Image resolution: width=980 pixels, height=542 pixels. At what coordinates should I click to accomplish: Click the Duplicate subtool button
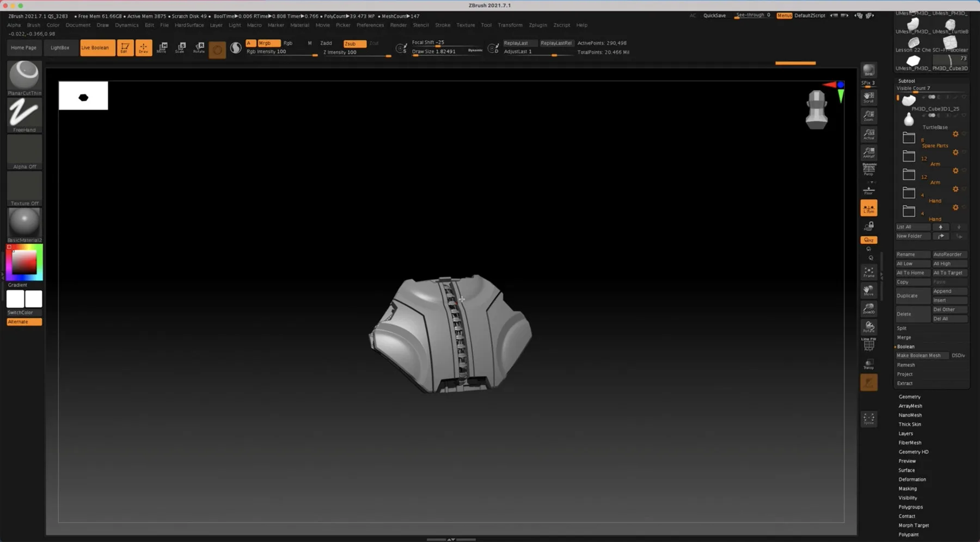point(909,295)
